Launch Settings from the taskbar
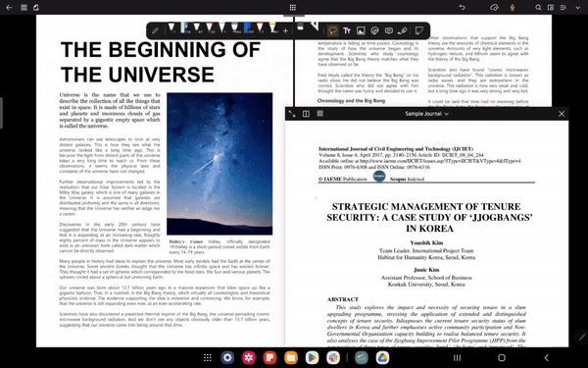This screenshot has width=588, height=368. 227,358
